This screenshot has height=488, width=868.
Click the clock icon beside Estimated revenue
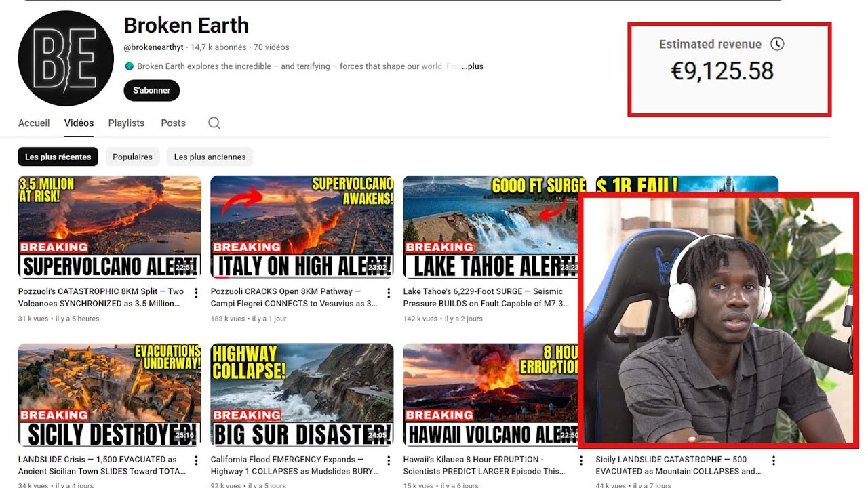click(777, 44)
